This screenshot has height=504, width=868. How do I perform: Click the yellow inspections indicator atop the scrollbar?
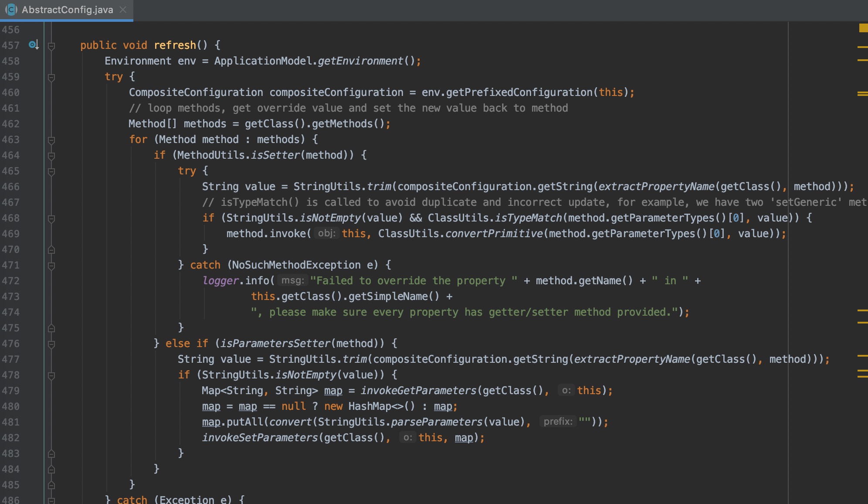(x=862, y=29)
